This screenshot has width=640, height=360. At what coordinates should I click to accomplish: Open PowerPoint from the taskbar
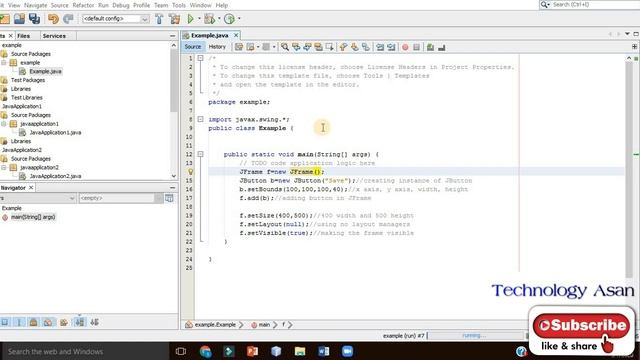pos(252,351)
